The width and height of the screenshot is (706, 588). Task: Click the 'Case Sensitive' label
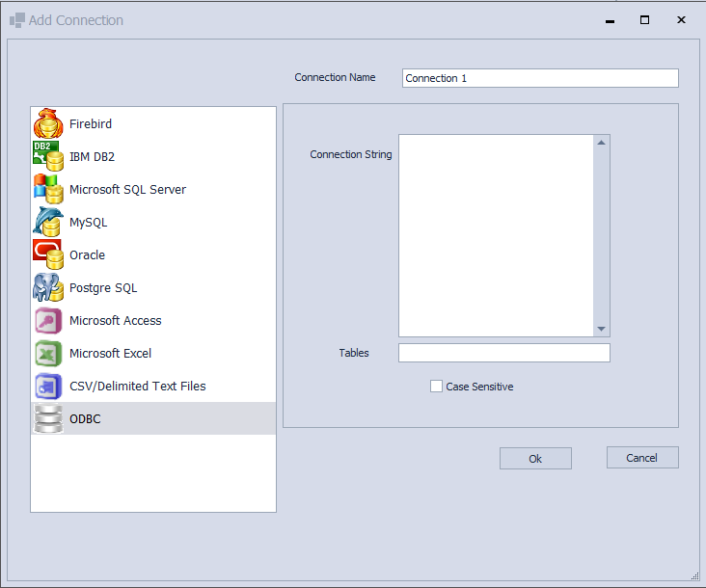(x=479, y=387)
